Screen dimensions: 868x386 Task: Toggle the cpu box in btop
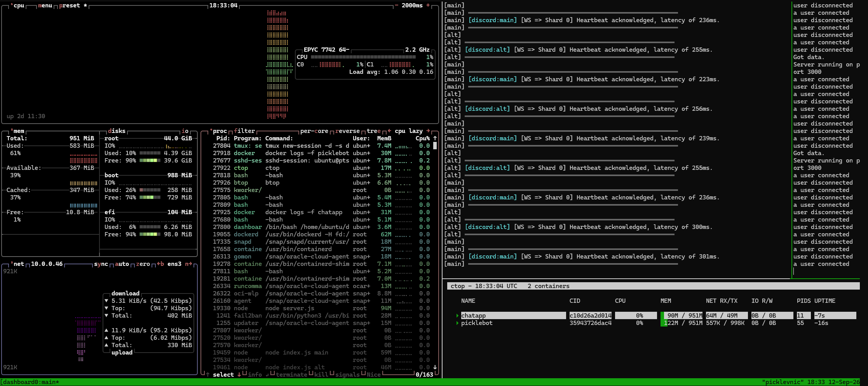tap(17, 5)
